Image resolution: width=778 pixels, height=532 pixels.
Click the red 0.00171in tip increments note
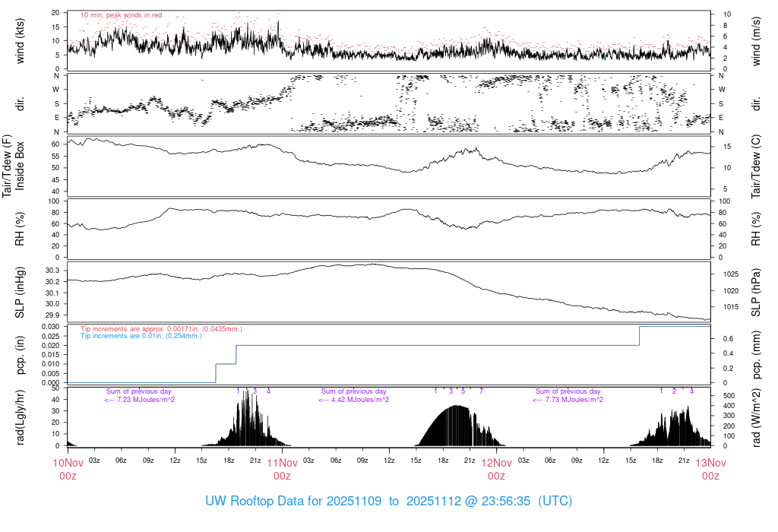(x=161, y=328)
